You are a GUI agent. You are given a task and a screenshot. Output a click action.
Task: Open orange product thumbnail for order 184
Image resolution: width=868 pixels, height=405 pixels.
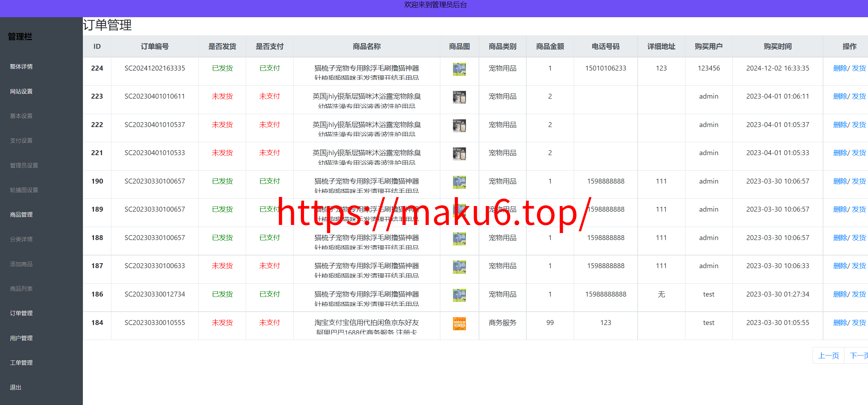[459, 324]
